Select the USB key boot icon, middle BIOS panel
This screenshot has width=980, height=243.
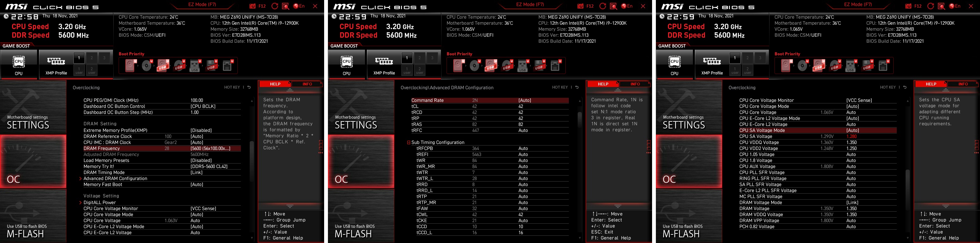coord(523,66)
